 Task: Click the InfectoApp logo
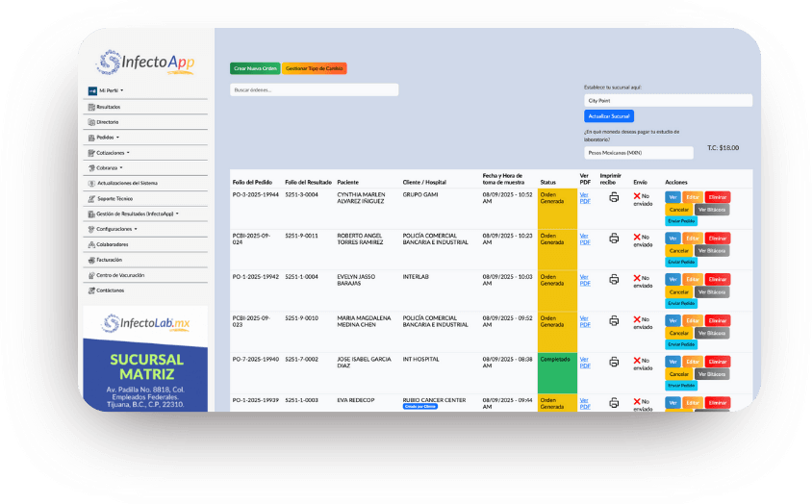point(145,63)
